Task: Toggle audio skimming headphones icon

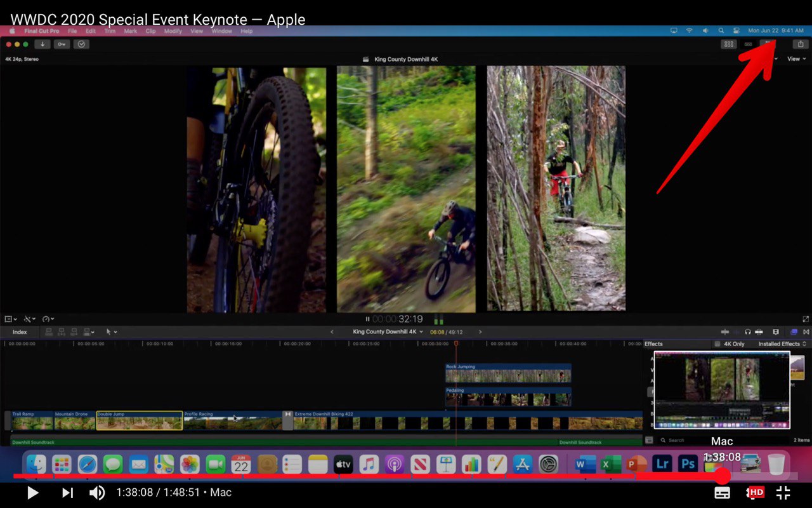Action: tap(748, 332)
